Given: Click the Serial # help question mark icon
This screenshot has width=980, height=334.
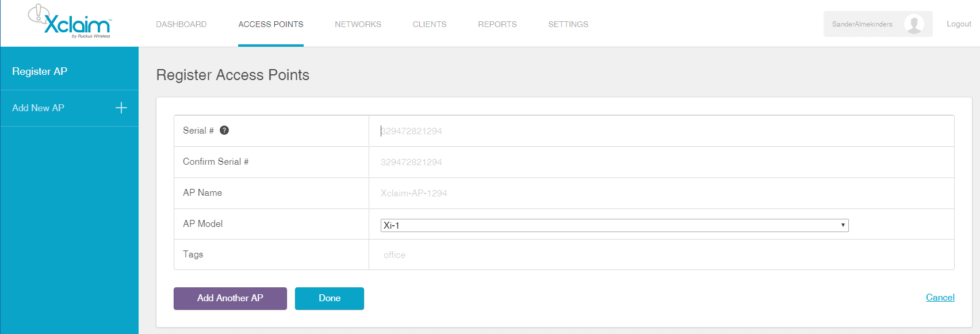Looking at the screenshot, I should (224, 130).
